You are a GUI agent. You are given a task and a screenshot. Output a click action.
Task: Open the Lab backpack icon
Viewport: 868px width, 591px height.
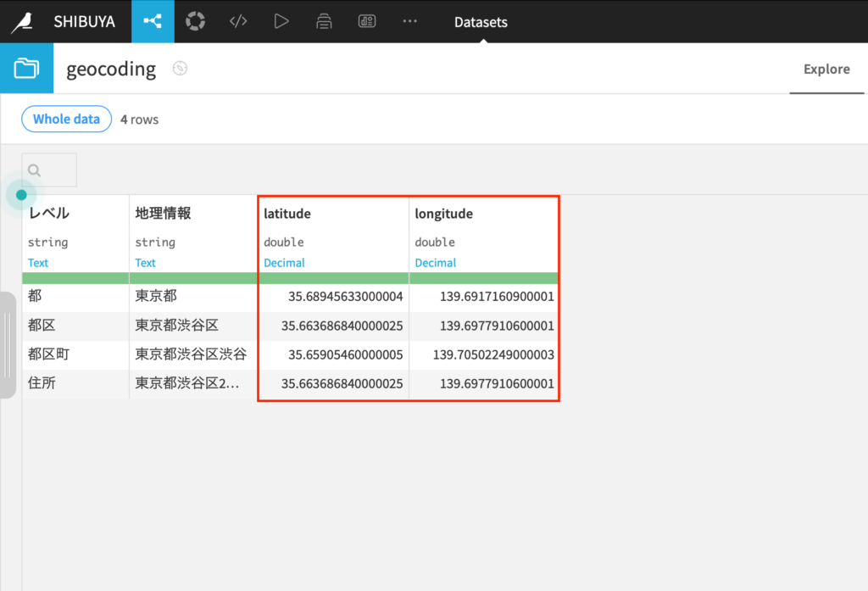(324, 21)
